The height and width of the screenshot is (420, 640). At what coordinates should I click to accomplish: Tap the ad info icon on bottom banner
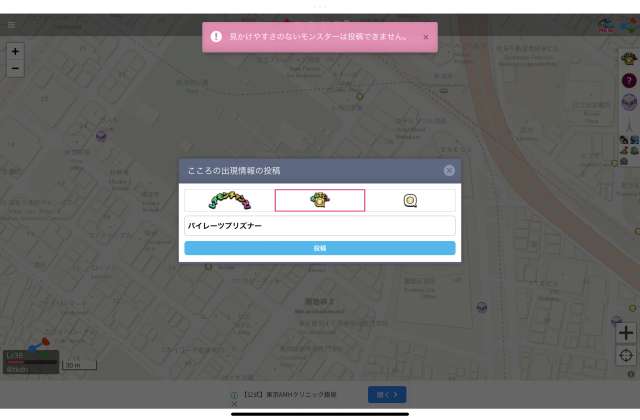coord(234,395)
